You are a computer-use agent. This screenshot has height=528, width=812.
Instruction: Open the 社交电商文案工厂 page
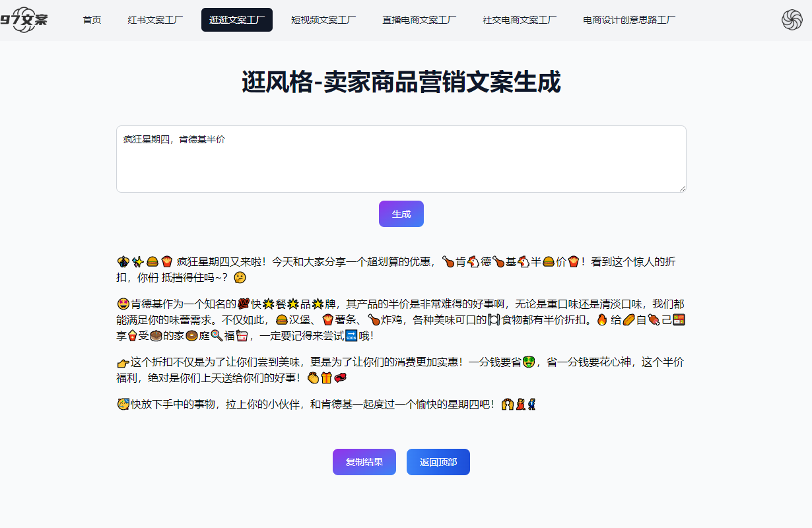tap(519, 20)
